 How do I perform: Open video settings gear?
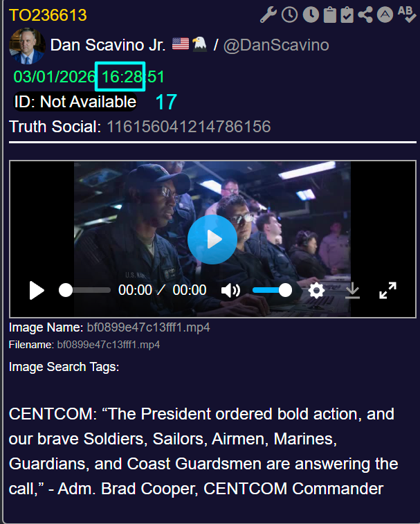point(316,290)
